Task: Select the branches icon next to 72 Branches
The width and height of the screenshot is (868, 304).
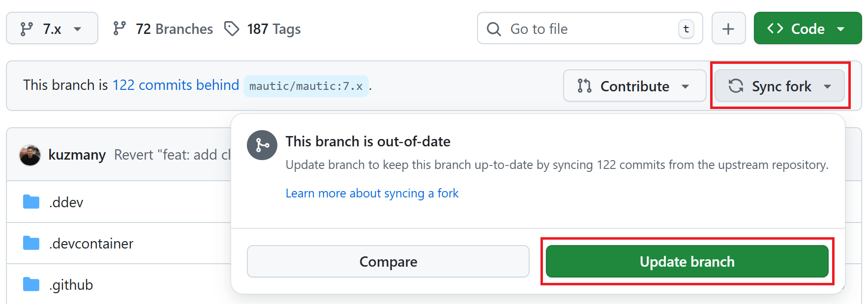Action: point(119,28)
